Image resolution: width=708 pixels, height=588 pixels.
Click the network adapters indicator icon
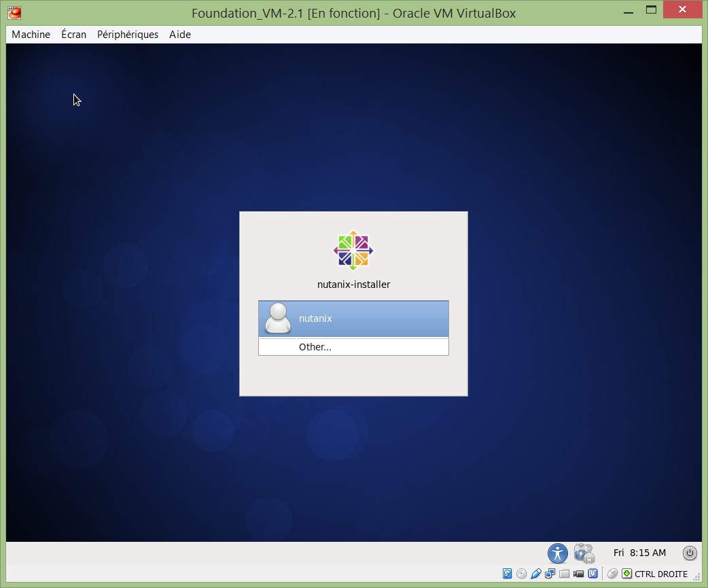click(x=550, y=574)
